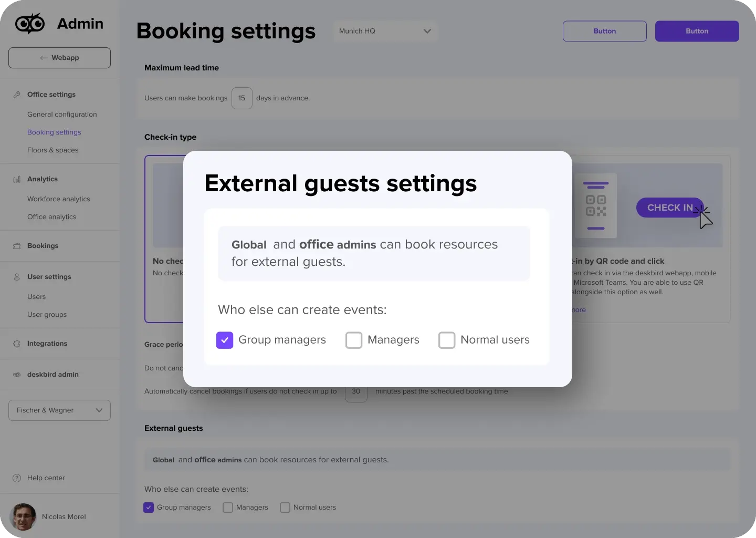Screen dimensions: 756x538
Task: Select the deskbird admin sidebar icon
Action: point(16,375)
